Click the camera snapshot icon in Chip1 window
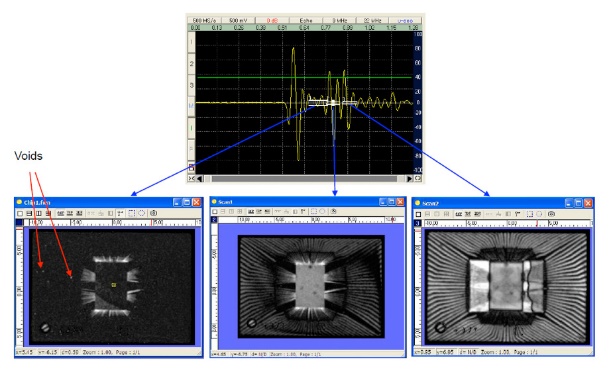609x370 pixels. [x=153, y=213]
